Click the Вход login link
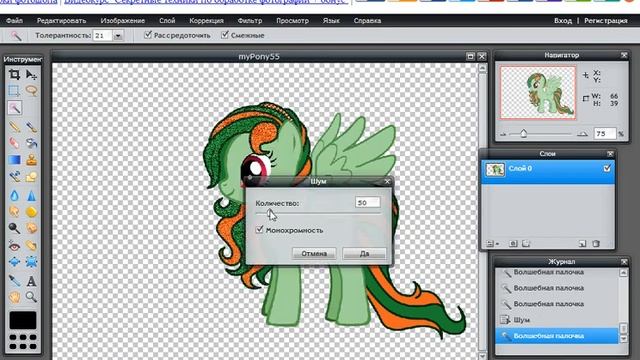Viewport: 640px width, 360px height. (x=563, y=20)
